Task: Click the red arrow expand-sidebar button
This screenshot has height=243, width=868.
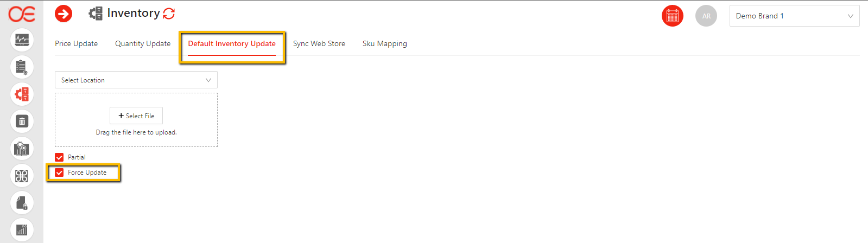Action: coord(64,14)
